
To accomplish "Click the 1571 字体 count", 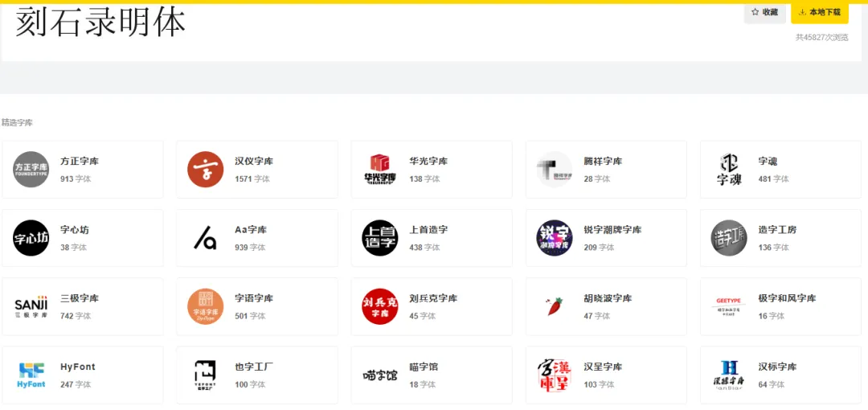I will 252,179.
